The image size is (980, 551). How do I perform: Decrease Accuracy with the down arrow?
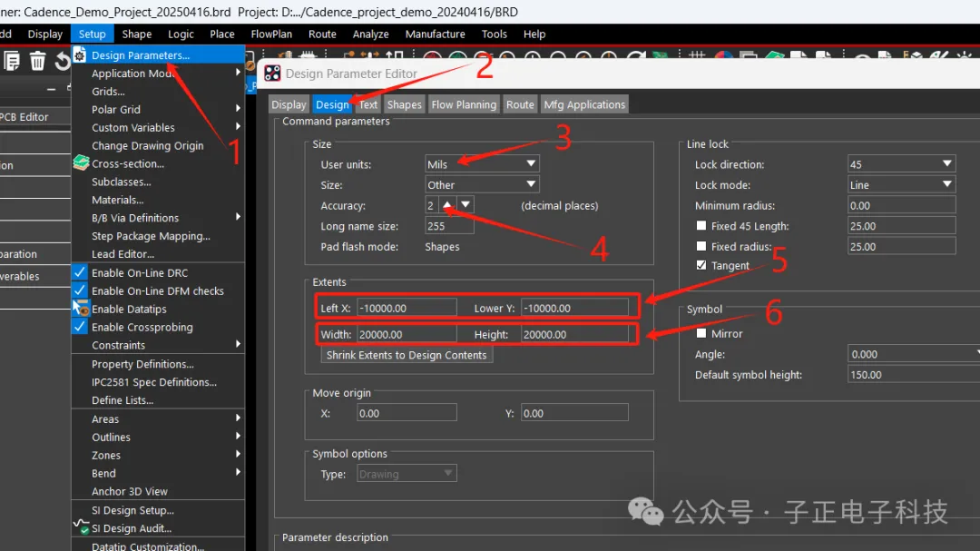465,204
